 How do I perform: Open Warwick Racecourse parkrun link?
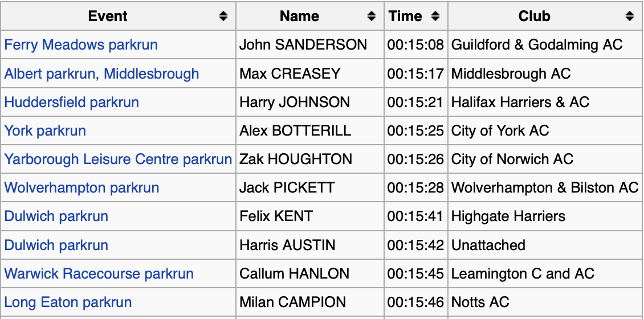tap(99, 273)
